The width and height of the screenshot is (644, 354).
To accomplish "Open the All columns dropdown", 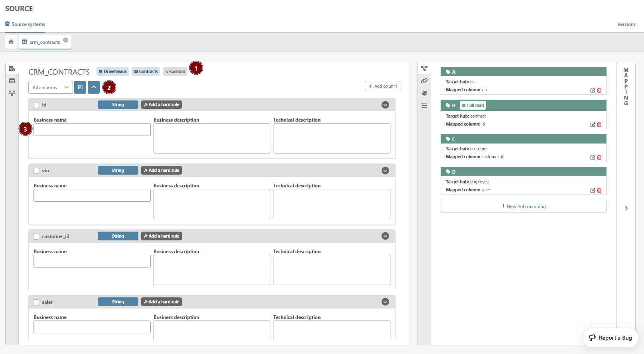I will (x=51, y=87).
